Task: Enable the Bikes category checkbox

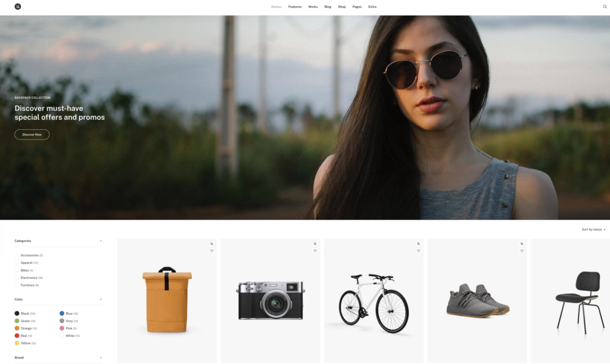Action: pyautogui.click(x=17, y=270)
